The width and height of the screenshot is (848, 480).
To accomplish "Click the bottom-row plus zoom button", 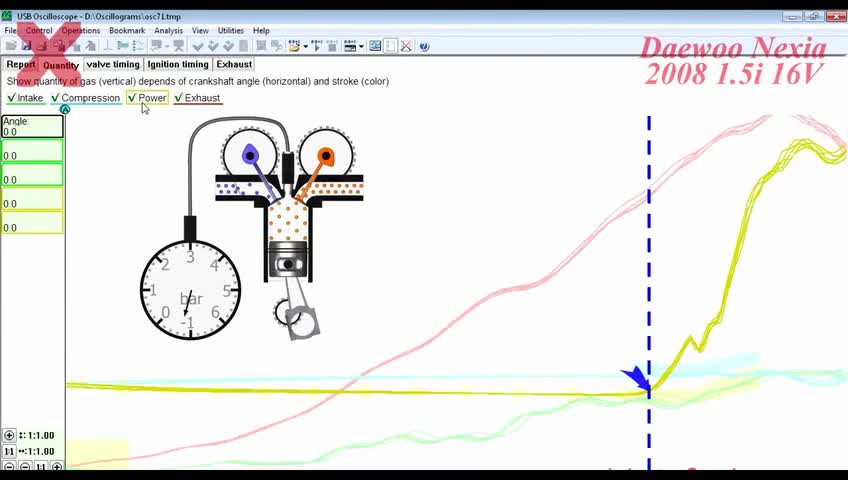I will pyautogui.click(x=56, y=466).
